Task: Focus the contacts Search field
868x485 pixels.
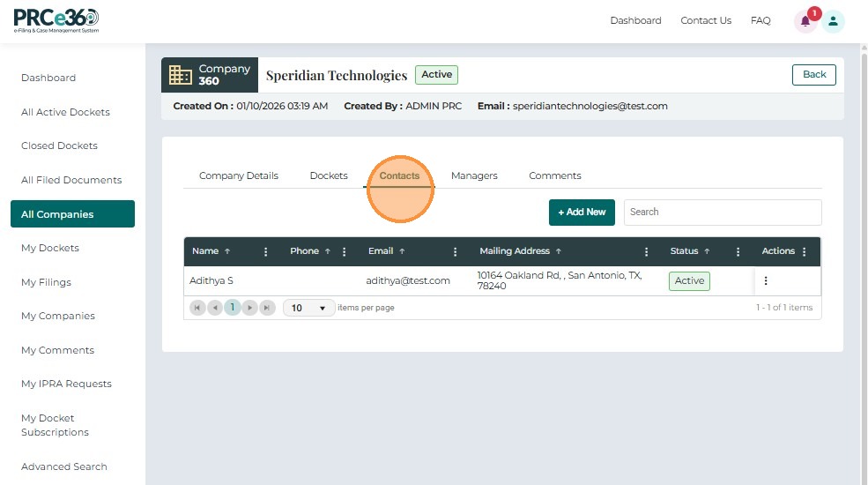Action: tap(723, 213)
